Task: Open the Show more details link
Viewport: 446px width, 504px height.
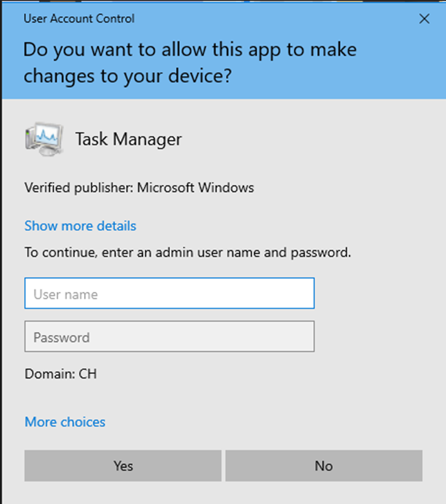Action: click(80, 226)
